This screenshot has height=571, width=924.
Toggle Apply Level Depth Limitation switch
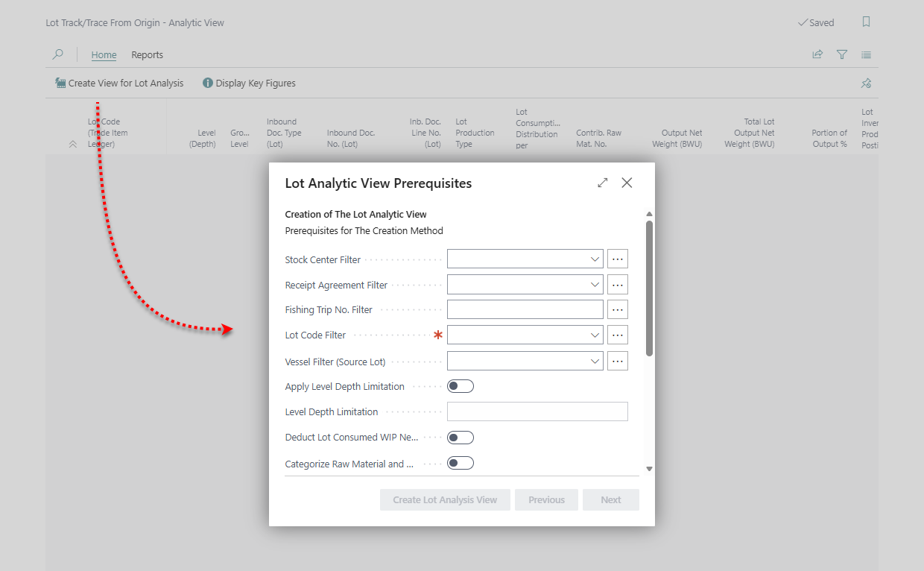pos(461,386)
